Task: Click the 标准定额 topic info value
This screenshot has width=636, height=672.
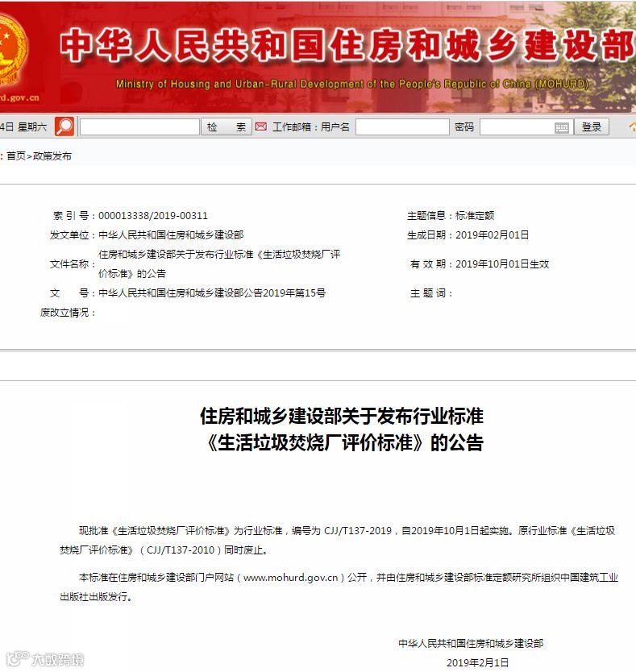Action: point(475,216)
